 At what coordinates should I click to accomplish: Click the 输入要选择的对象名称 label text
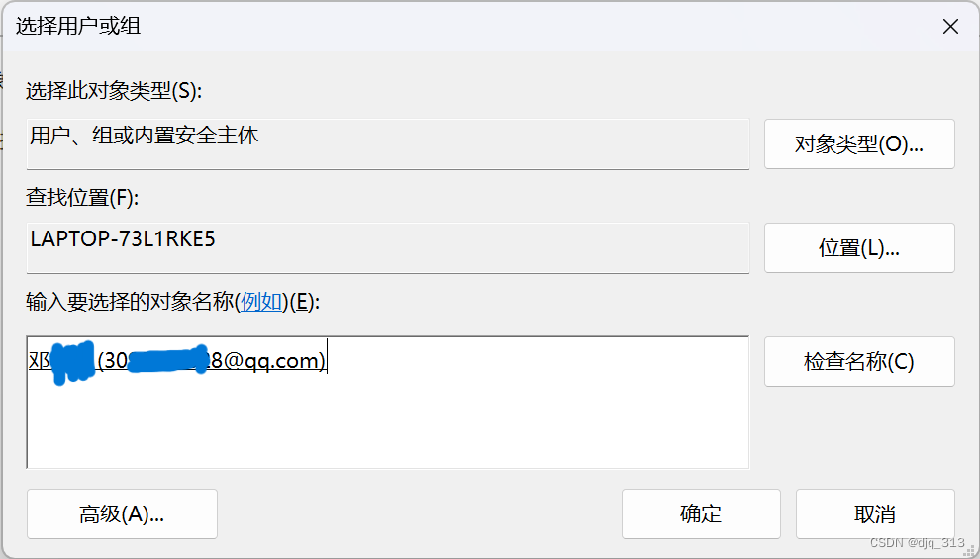click(x=130, y=302)
